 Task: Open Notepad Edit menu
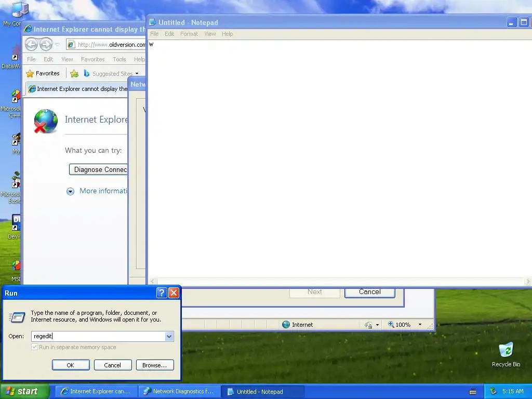[169, 34]
